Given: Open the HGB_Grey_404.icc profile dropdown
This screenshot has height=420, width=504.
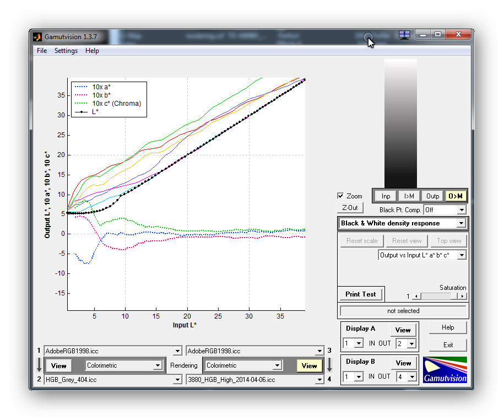Looking at the screenshot, I should 177,379.
